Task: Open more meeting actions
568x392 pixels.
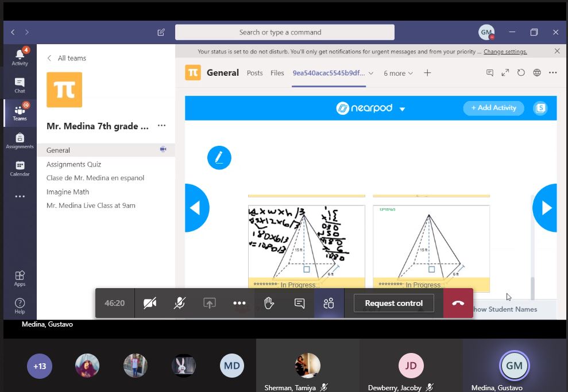Action: coord(239,303)
